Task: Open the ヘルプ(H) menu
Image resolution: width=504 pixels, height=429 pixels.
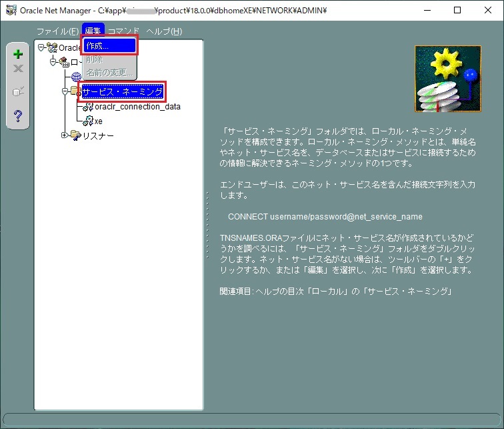Action: 164,31
